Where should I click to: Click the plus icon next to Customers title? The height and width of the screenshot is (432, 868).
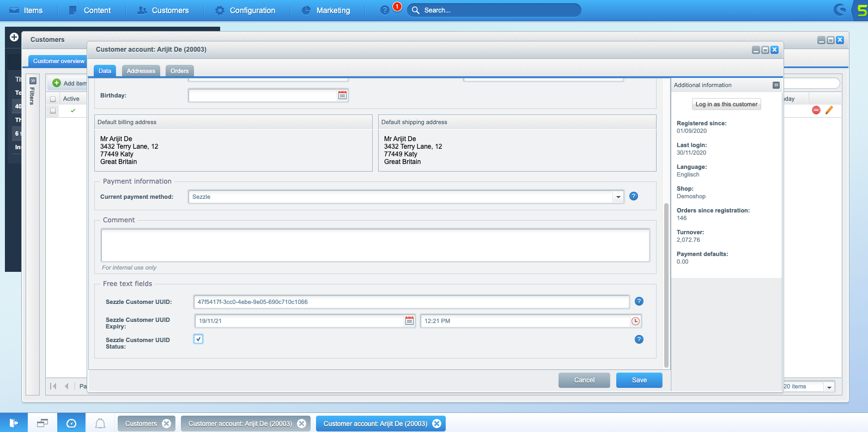pyautogui.click(x=14, y=37)
